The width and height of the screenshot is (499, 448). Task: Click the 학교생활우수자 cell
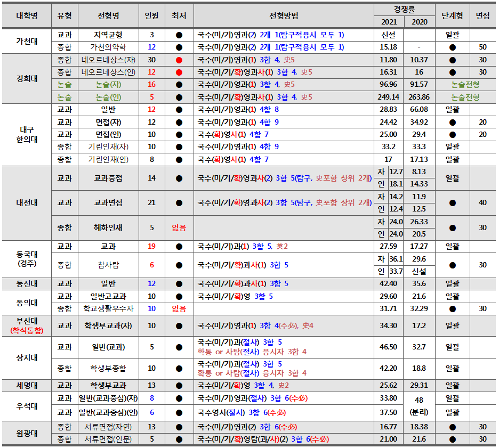click(108, 309)
